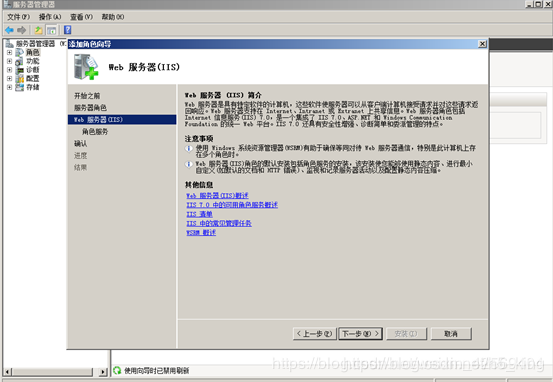553x382 pixels.
Task: Go to the 确认 wizard step
Action: [80, 144]
